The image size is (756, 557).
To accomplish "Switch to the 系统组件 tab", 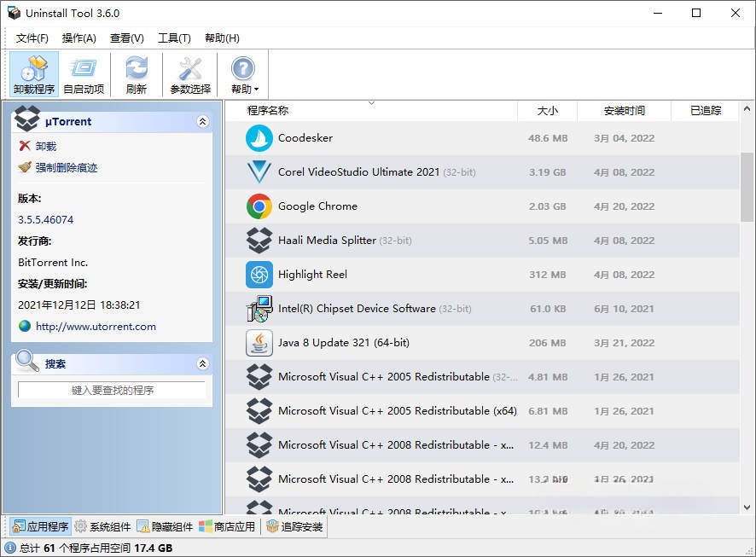I will click(x=103, y=526).
